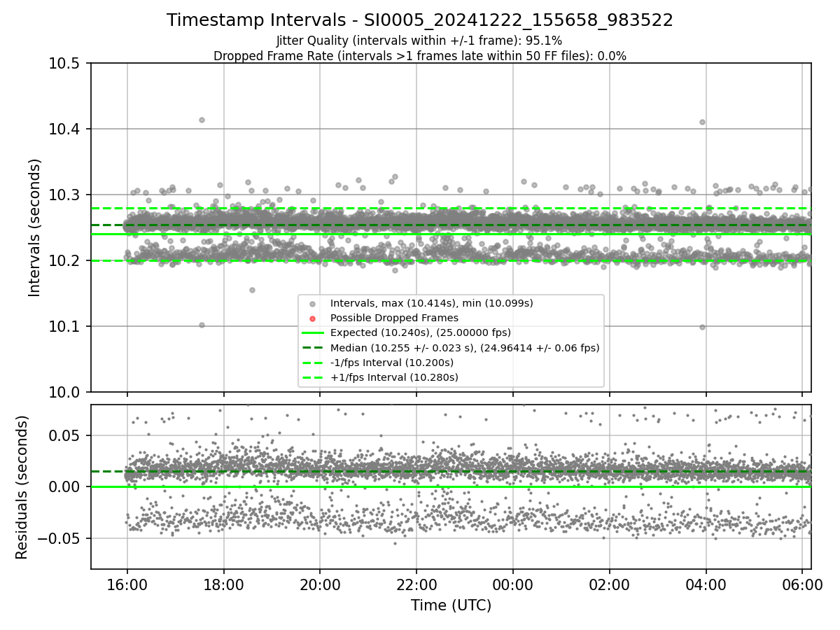Image resolution: width=840 pixels, height=630 pixels.
Task: Click the legend entry 'Intervals, max (10.414s), min (10.099s)'
Action: (x=432, y=303)
